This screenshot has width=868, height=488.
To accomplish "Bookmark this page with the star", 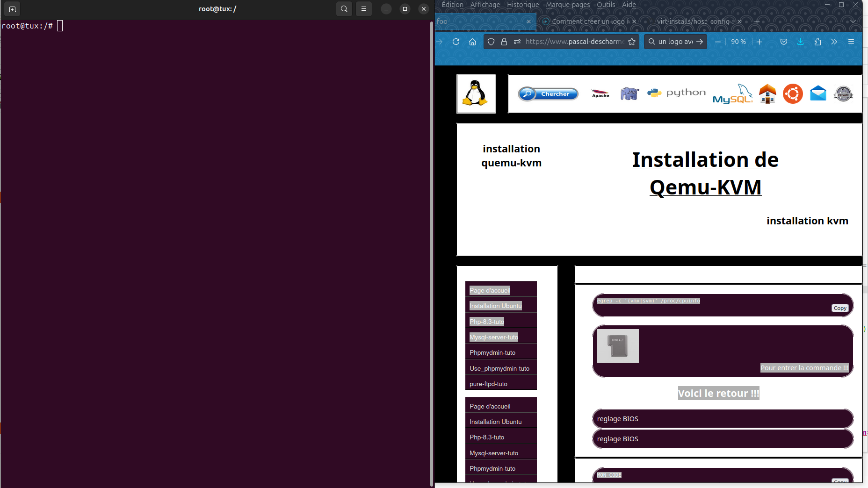I will [x=632, y=42].
